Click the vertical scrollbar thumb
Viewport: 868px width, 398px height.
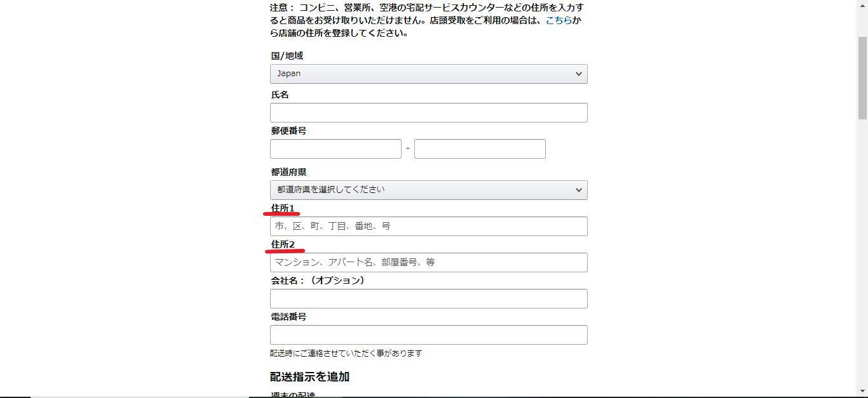click(862, 76)
